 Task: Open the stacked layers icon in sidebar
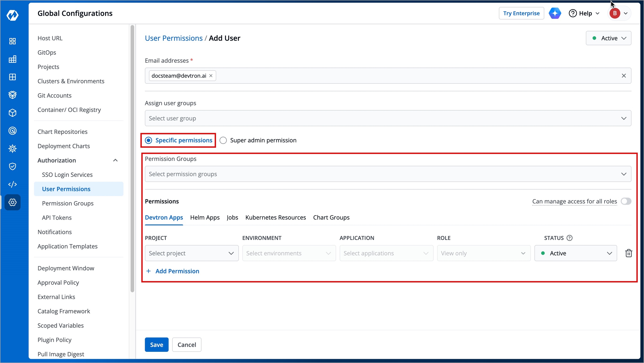(12, 95)
